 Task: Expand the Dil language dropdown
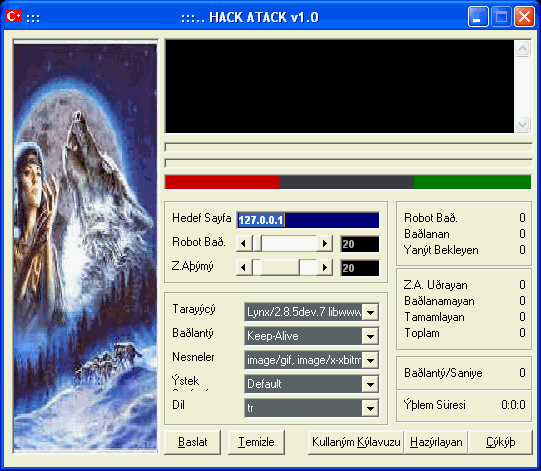pyautogui.click(x=370, y=408)
